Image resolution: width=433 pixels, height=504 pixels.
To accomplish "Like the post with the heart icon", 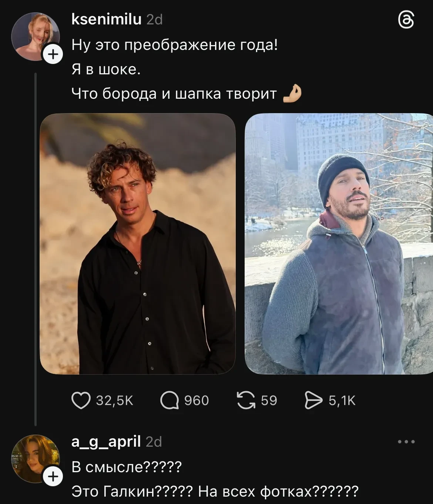I will [x=81, y=400].
